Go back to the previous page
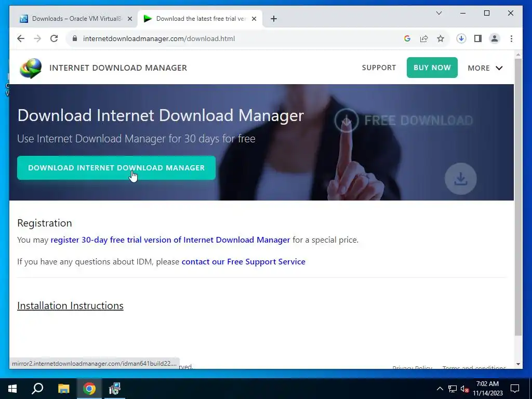The width and height of the screenshot is (532, 399). [21, 38]
